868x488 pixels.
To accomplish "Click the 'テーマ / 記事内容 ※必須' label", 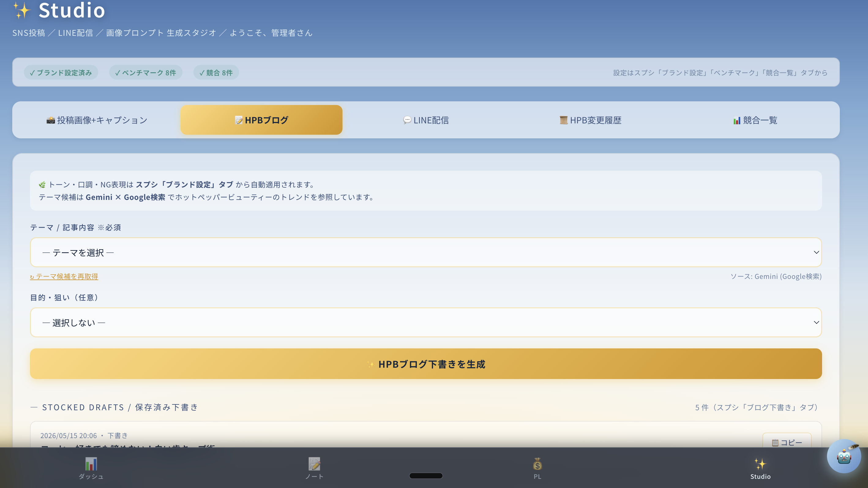I will [76, 228].
